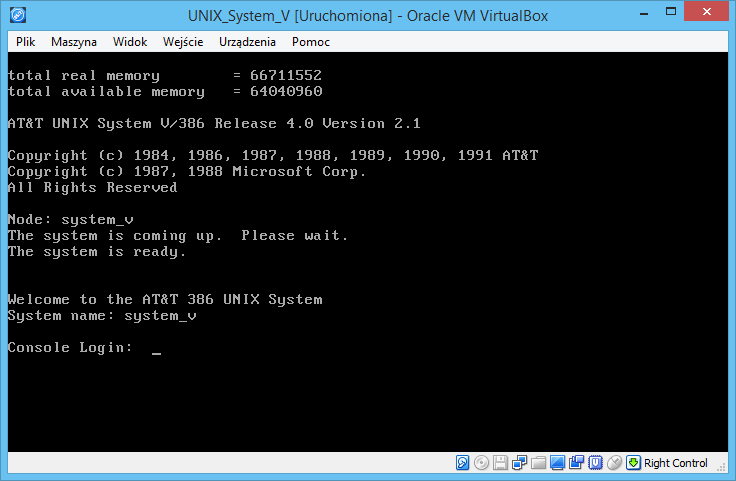Click the 'Copyright (c) 1987, 1988 Microsoft Corp.' line
736x481 pixels.
(x=186, y=171)
